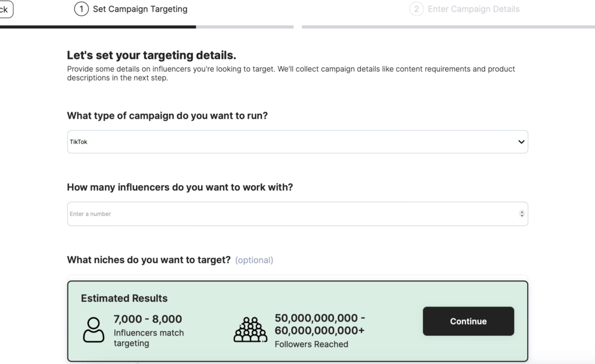The image size is (595, 364).
Task: Click the person icon beside influencers count
Action: (94, 330)
